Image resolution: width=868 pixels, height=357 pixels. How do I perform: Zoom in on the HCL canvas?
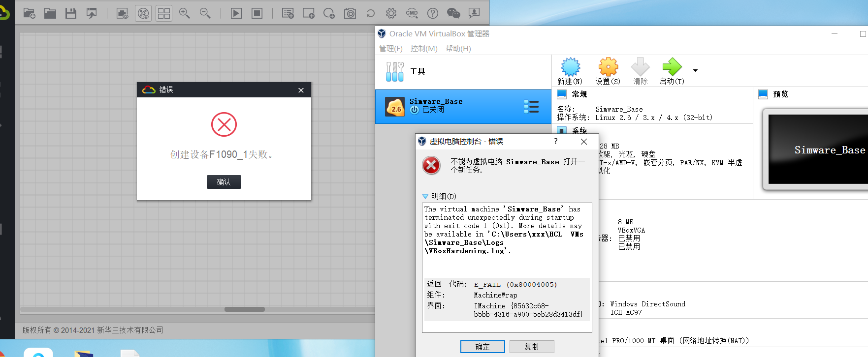pos(185,13)
